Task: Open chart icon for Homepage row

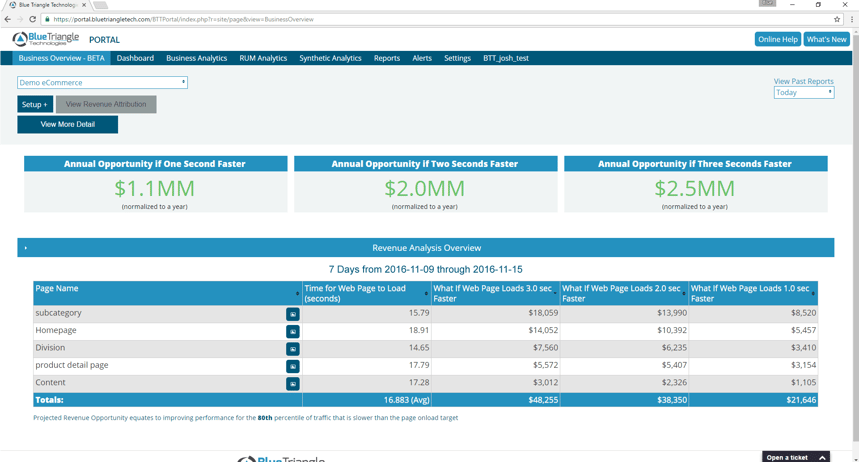Action: (293, 332)
